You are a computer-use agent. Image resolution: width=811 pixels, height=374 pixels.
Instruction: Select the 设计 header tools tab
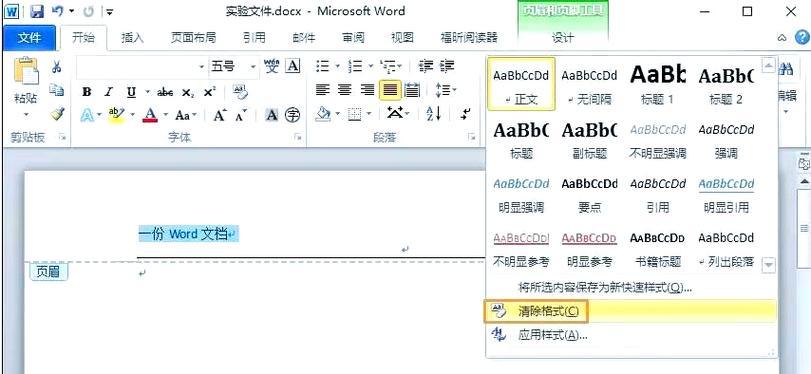pyautogui.click(x=563, y=37)
